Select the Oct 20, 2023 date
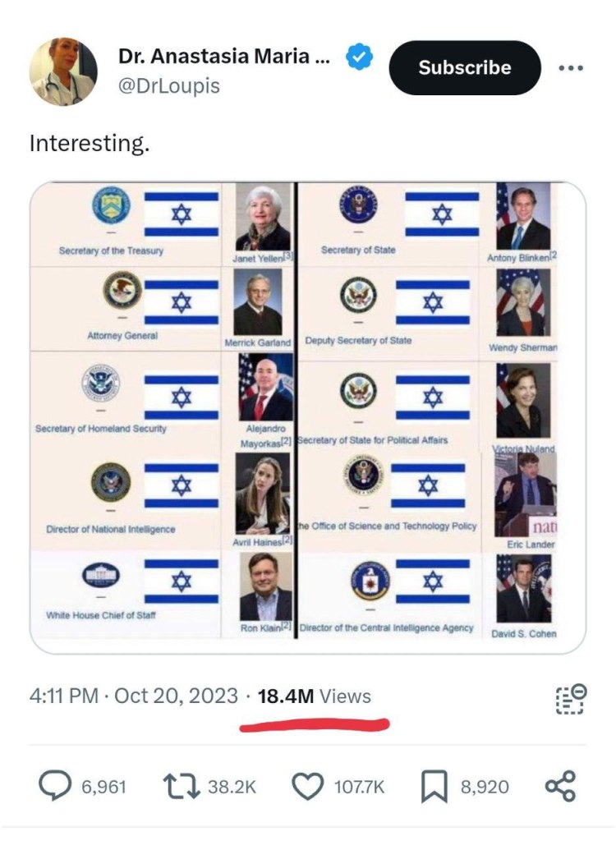The height and width of the screenshot is (841, 616). click(176, 697)
